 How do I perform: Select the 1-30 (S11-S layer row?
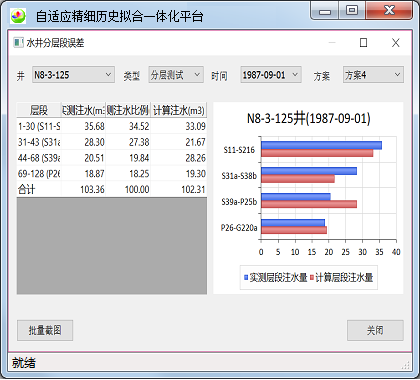coord(112,126)
